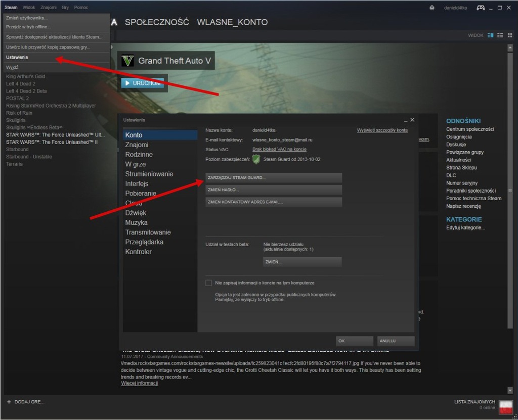Click the plus icon to add a game

(x=9, y=402)
